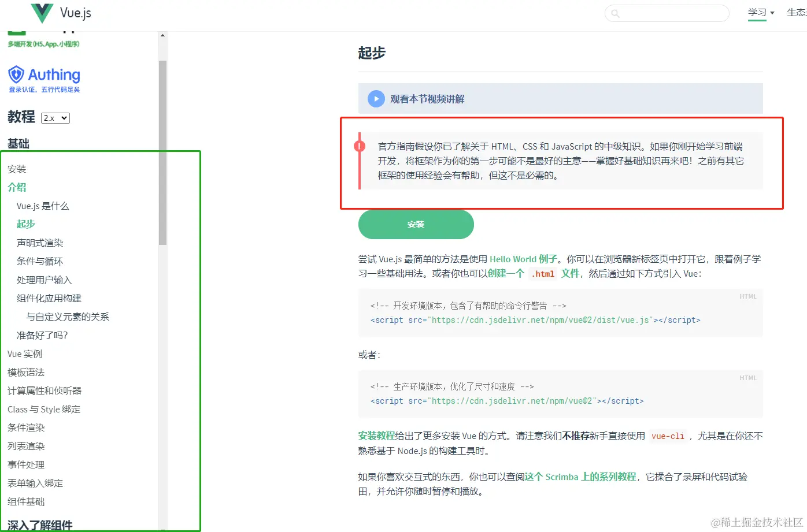This screenshot has width=807, height=532.
Task: Open the 安装教程 link
Action: (376, 436)
